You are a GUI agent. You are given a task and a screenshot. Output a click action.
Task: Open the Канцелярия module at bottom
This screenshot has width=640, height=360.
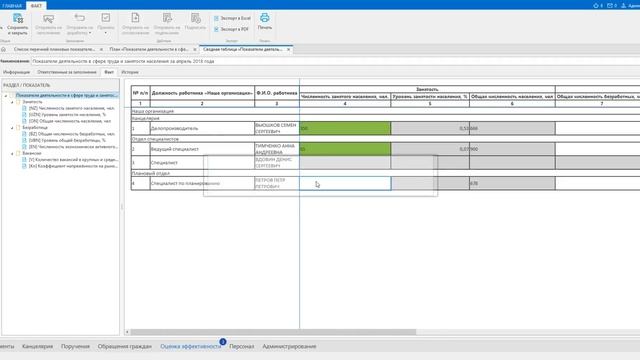click(x=38, y=346)
